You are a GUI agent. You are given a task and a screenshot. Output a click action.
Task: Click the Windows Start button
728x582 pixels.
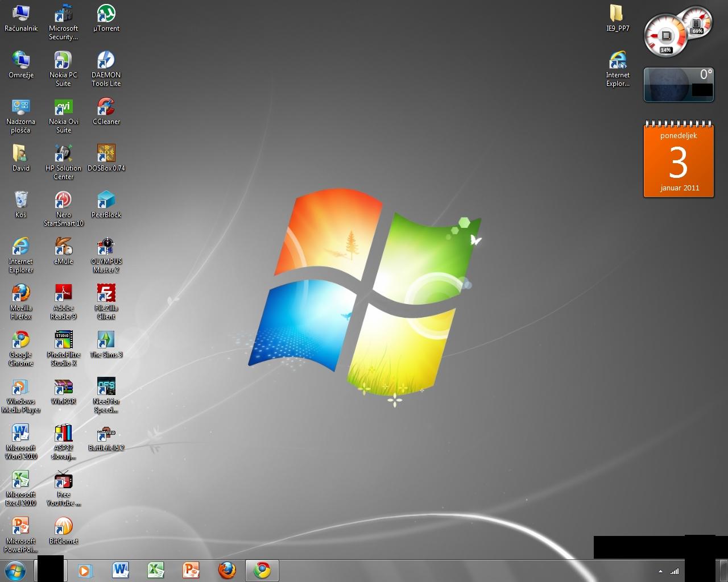coord(15,570)
